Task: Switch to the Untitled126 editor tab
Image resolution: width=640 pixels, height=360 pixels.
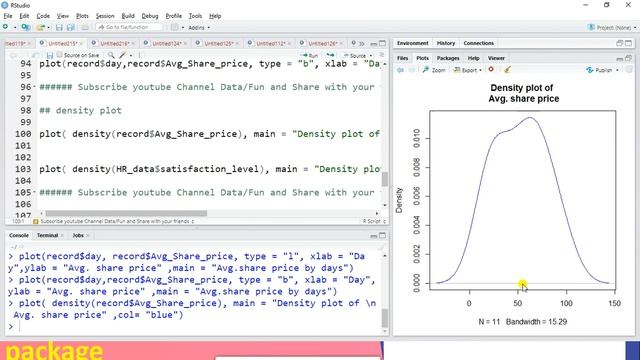Action: coord(322,43)
